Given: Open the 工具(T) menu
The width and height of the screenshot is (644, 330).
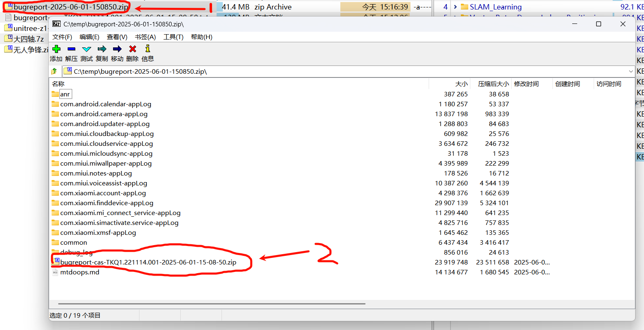Looking at the screenshot, I should [x=174, y=37].
